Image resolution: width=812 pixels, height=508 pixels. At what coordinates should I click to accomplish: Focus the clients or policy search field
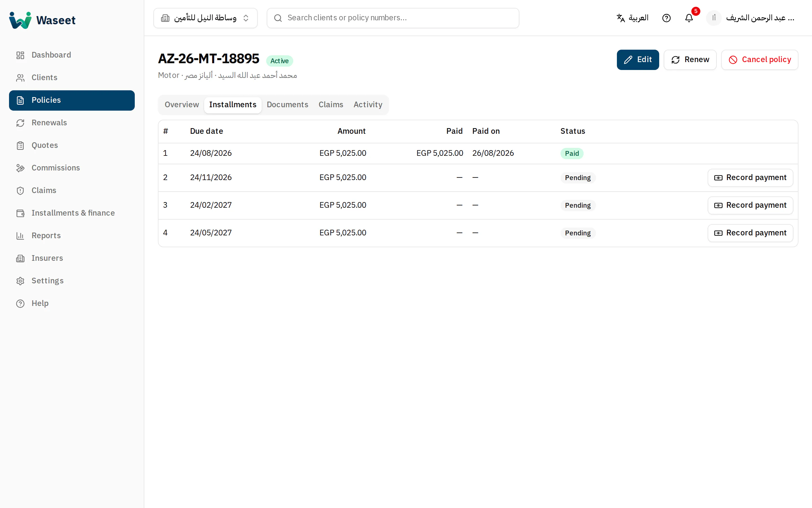(x=392, y=18)
